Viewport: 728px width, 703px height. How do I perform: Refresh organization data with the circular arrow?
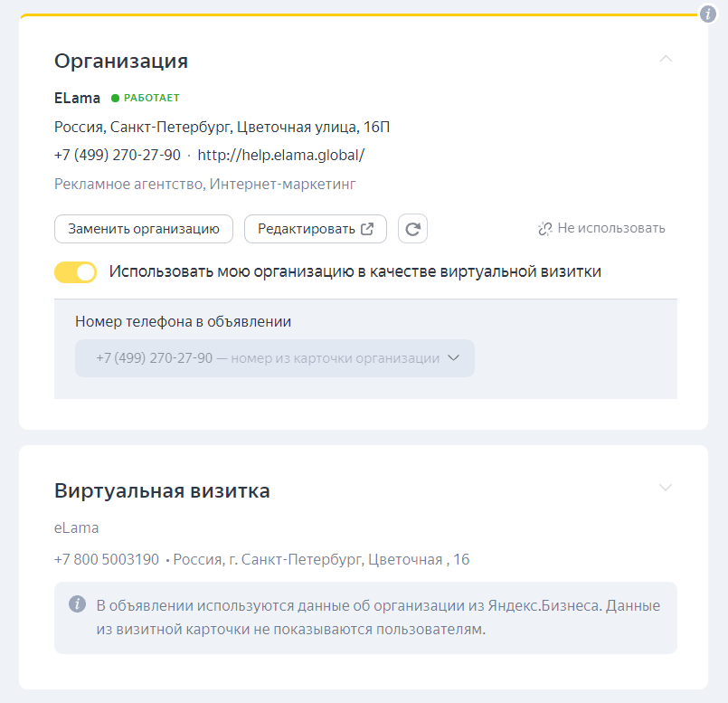(x=412, y=229)
